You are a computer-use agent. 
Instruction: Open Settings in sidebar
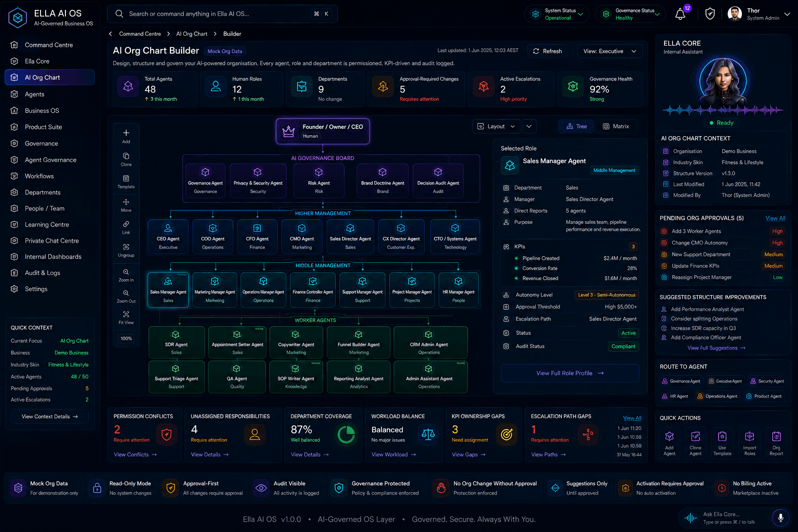point(49,289)
